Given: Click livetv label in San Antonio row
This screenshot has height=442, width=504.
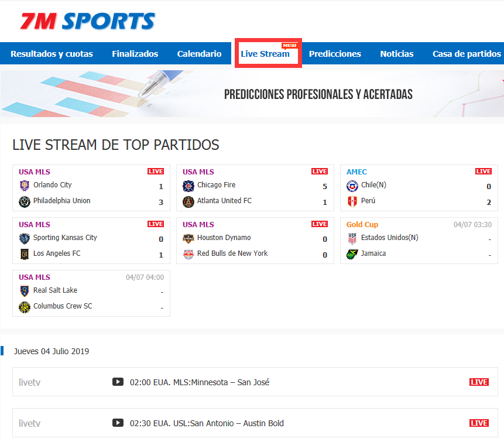Looking at the screenshot, I should (30, 423).
